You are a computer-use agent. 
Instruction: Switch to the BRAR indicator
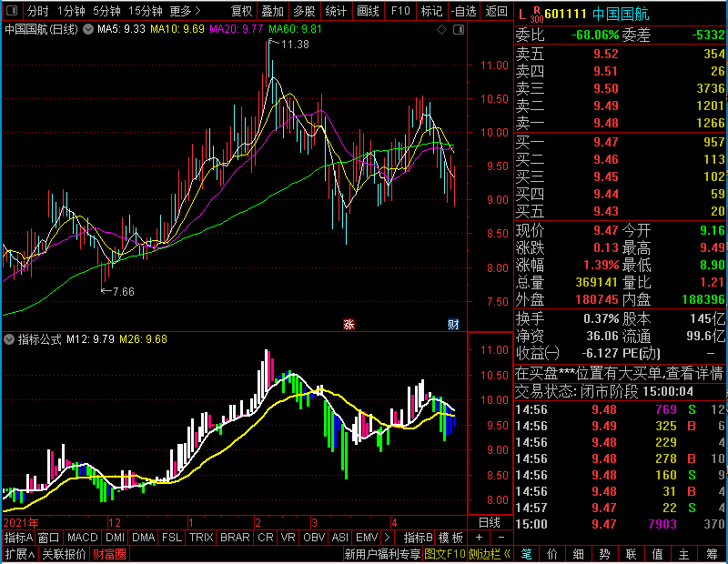coord(235,538)
